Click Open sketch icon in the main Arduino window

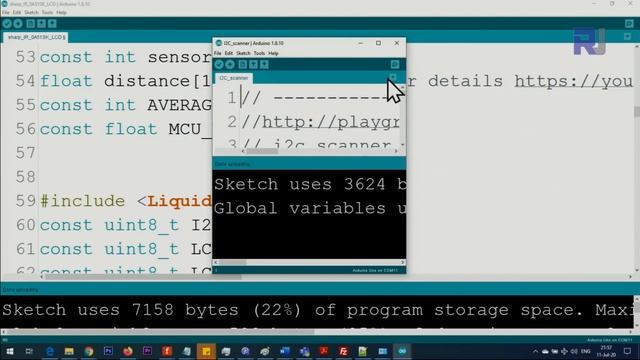42,24
